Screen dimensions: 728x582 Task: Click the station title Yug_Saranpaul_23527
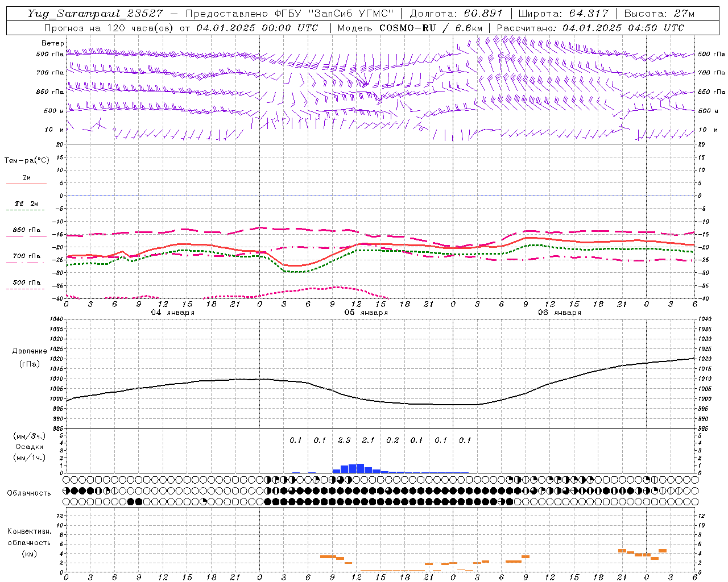[95, 14]
